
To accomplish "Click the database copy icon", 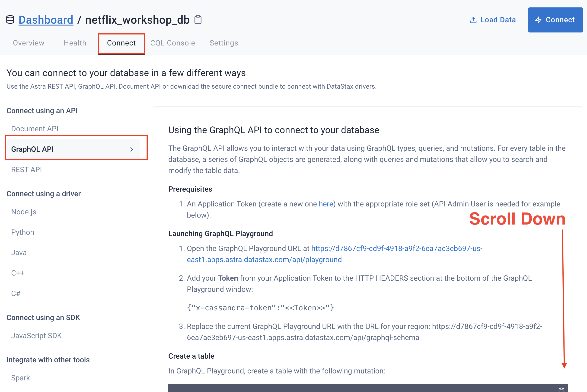I will point(198,19).
